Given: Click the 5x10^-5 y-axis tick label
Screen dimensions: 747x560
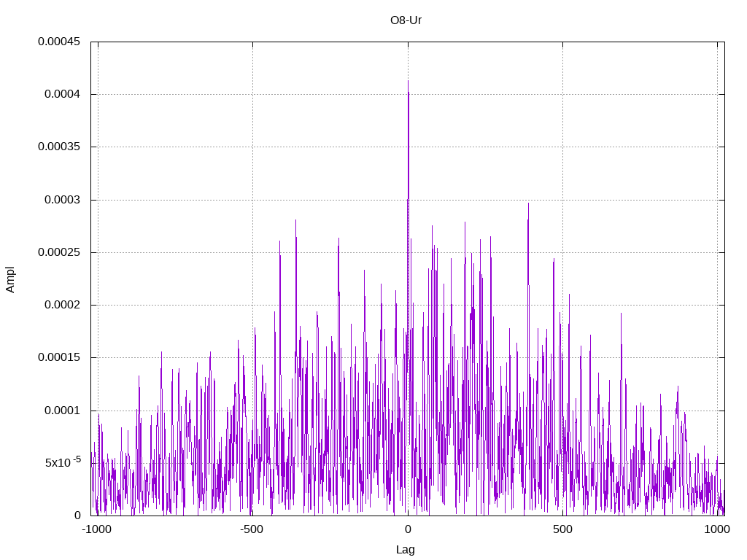Looking at the screenshot, I should (x=63, y=462).
